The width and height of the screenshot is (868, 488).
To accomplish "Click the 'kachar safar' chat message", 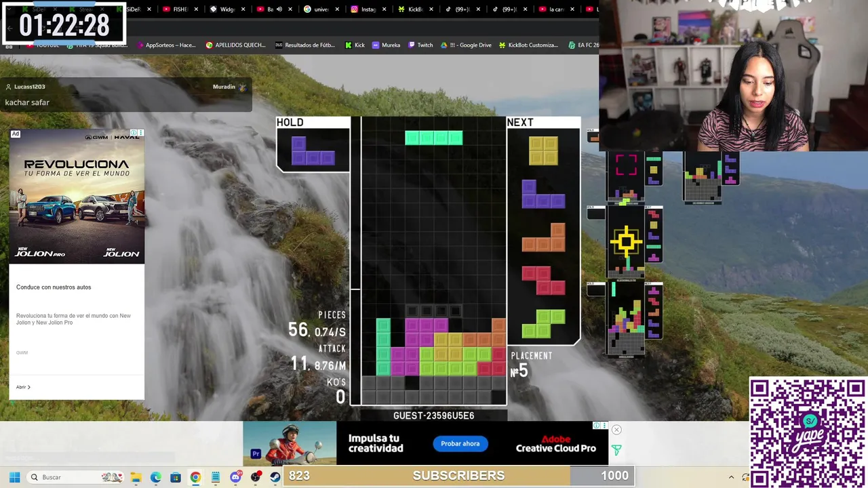I will coord(27,102).
